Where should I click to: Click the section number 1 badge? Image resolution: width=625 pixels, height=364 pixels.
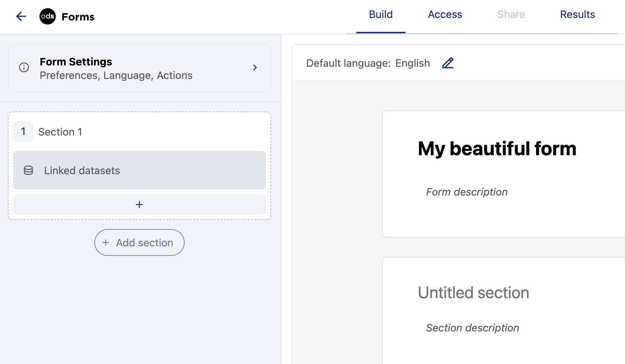coord(23,132)
